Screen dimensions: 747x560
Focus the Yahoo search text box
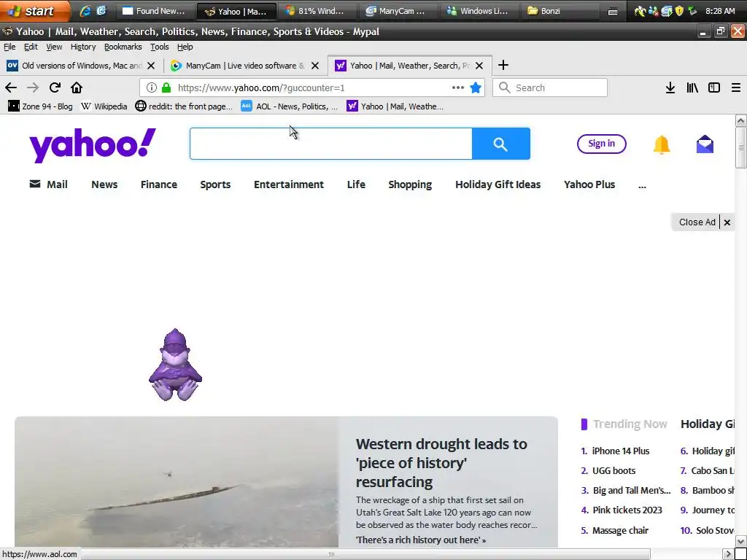pos(331,144)
